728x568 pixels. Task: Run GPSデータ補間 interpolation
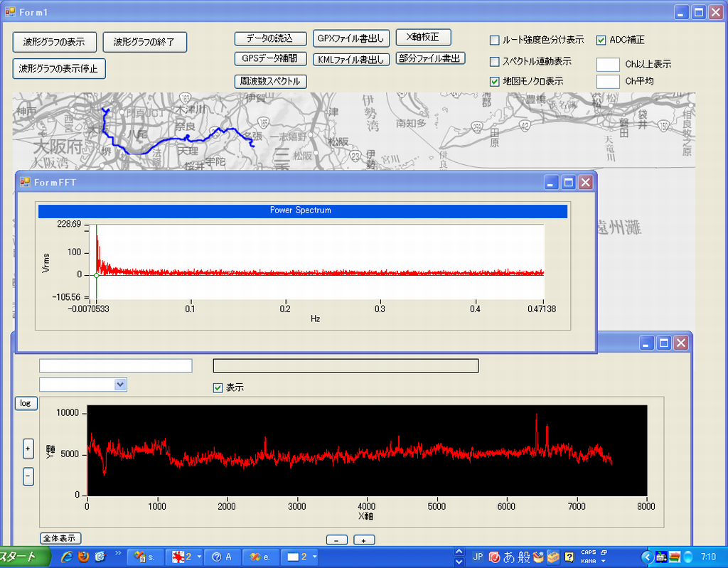coord(270,58)
